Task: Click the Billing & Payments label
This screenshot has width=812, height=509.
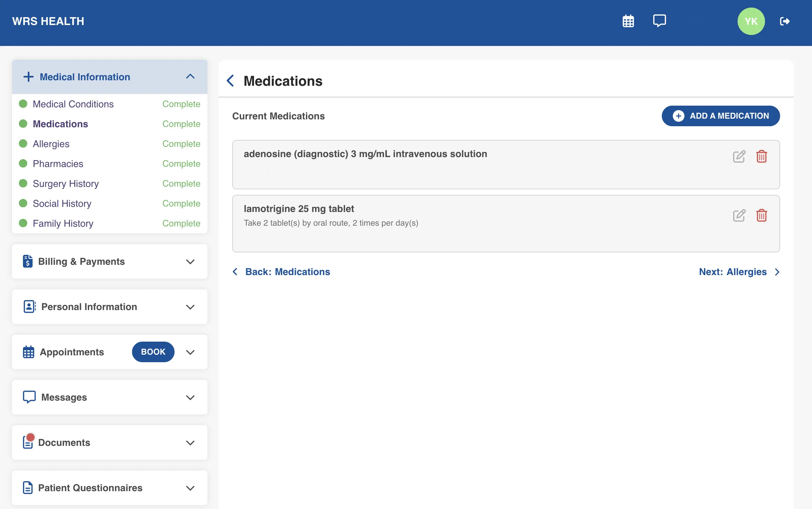Action: click(x=82, y=261)
